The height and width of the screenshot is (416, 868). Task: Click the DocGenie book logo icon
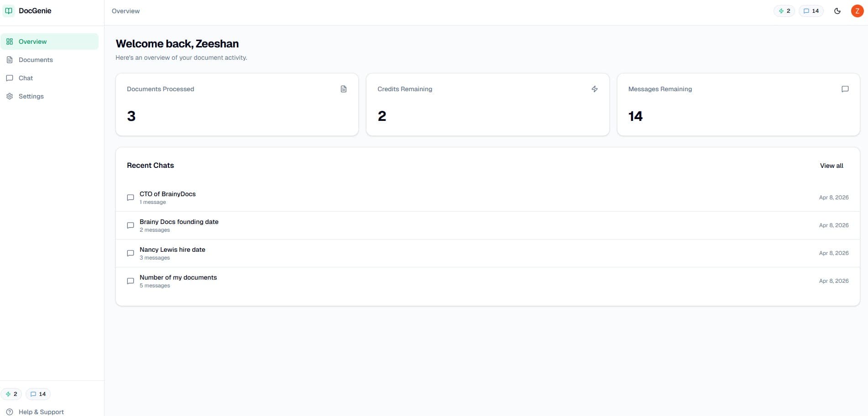point(9,10)
